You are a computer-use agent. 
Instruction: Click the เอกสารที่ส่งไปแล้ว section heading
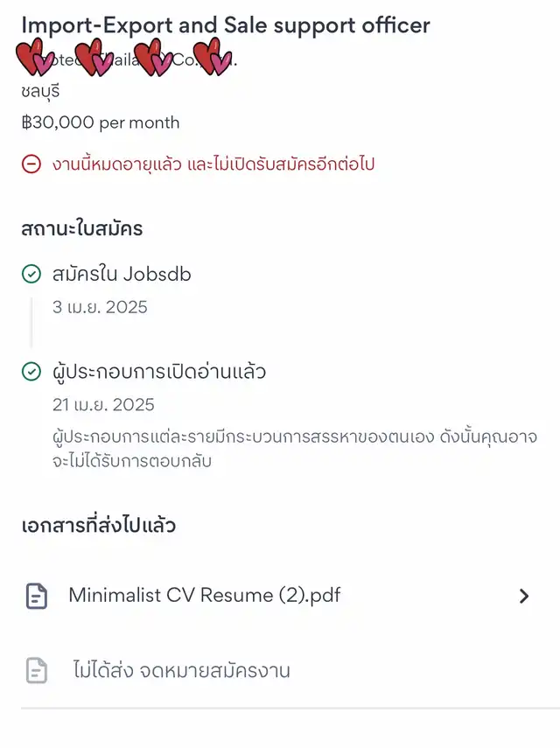[99, 525]
